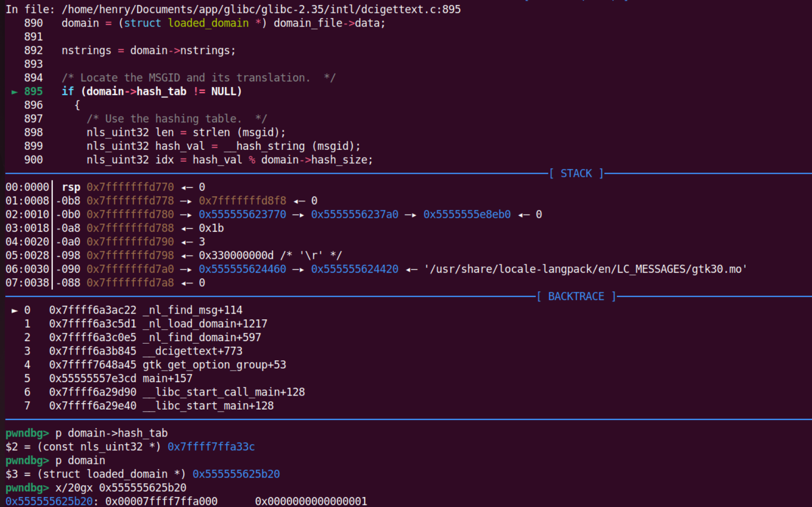Click the stack value 0x330000000d on row 05
The height and width of the screenshot is (507, 812).
[236, 256]
